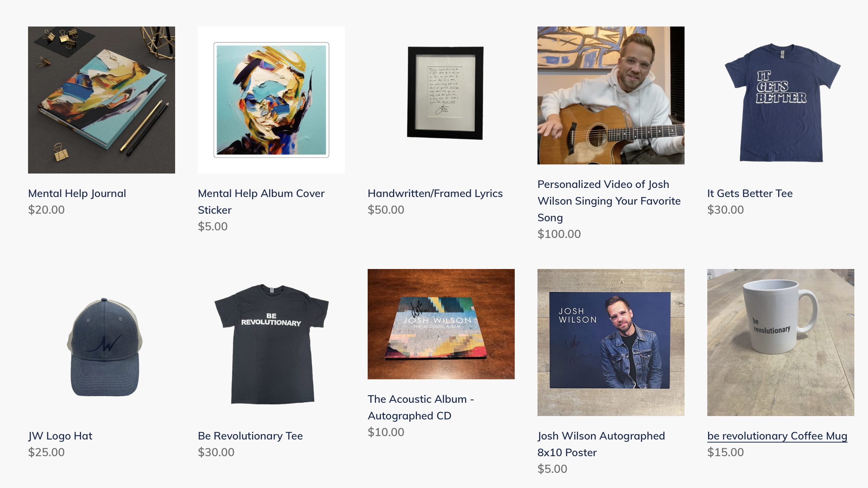Viewport: 868px width, 488px height.
Task: Click the Handwritten/Framed Lyrics product title
Action: (x=435, y=193)
